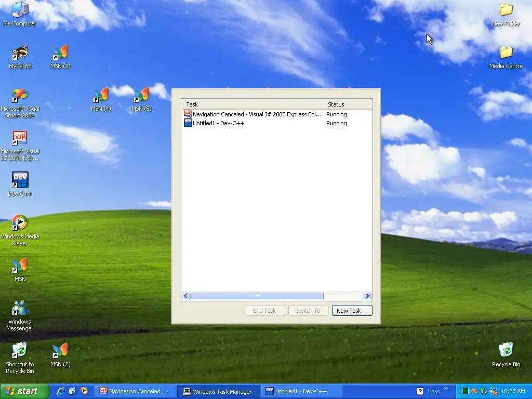Click the Status column header
Viewport: 532px width, 399px height.
348,104
